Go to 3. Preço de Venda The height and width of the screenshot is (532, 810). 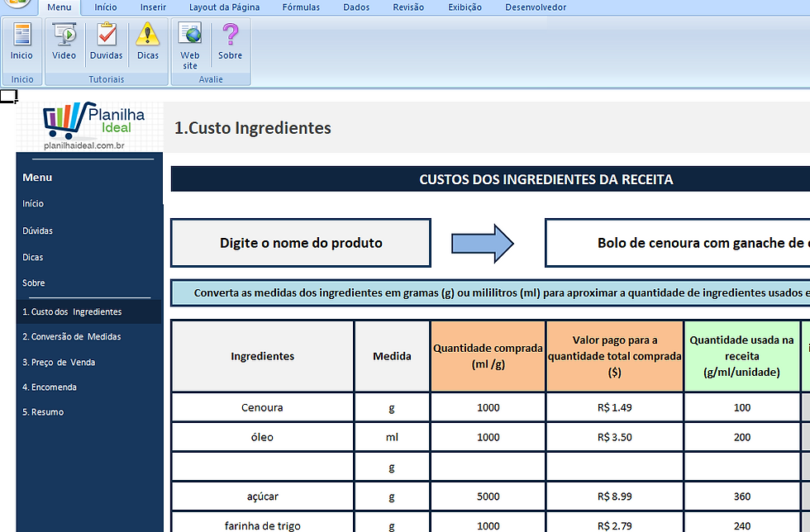[x=59, y=362]
